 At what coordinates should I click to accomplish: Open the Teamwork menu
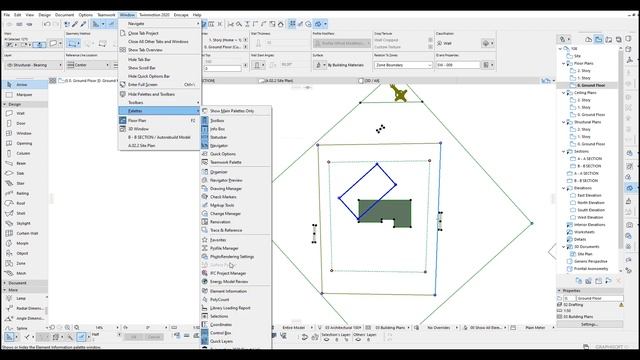click(x=106, y=15)
